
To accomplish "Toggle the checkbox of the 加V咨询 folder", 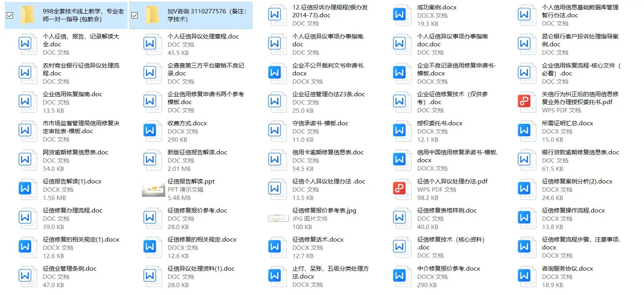I will (x=135, y=15).
